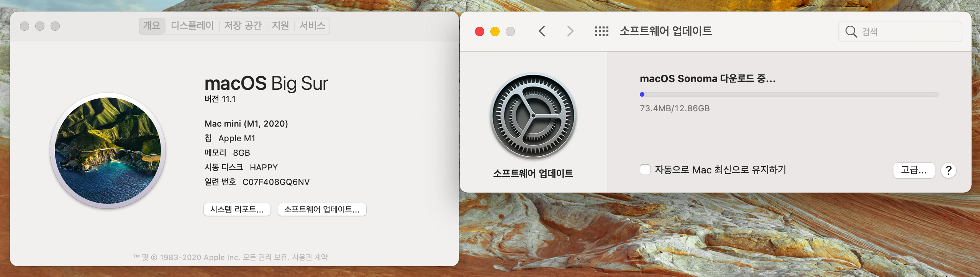
Task: Open the 저장 공간 tab
Action: [243, 26]
